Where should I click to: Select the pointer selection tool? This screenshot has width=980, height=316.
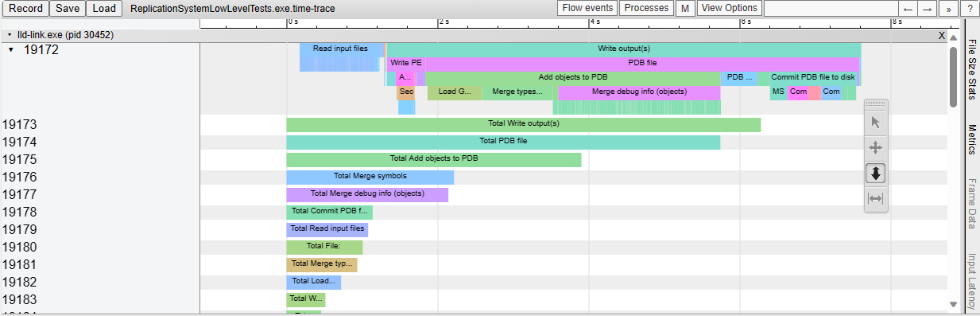(x=876, y=123)
